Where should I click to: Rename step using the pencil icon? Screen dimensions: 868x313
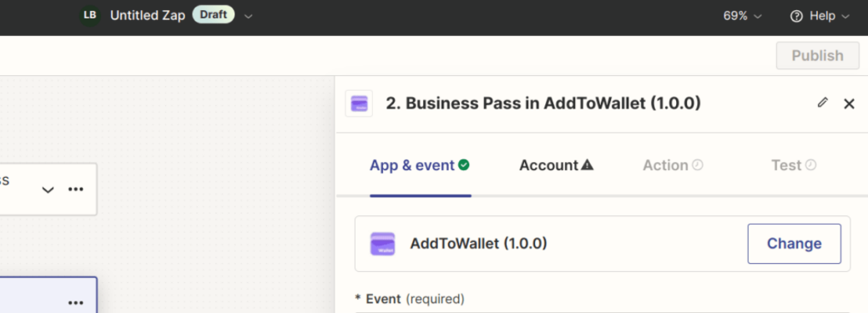tap(823, 103)
